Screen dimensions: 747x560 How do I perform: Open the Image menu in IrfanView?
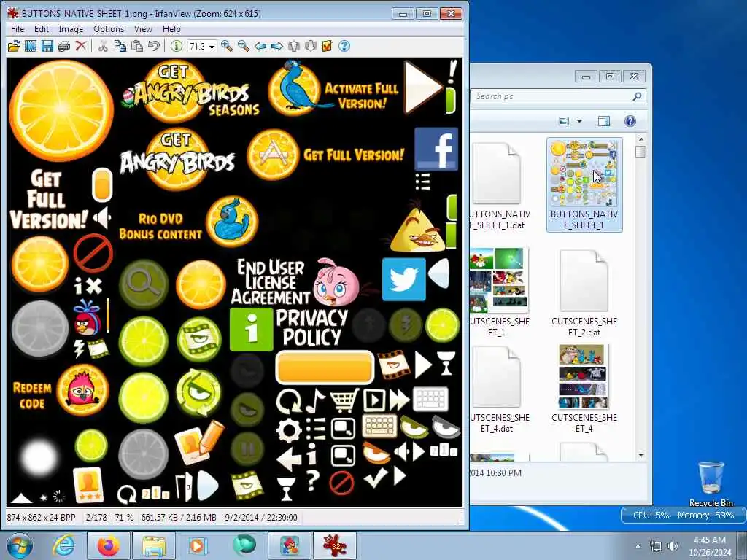point(71,29)
